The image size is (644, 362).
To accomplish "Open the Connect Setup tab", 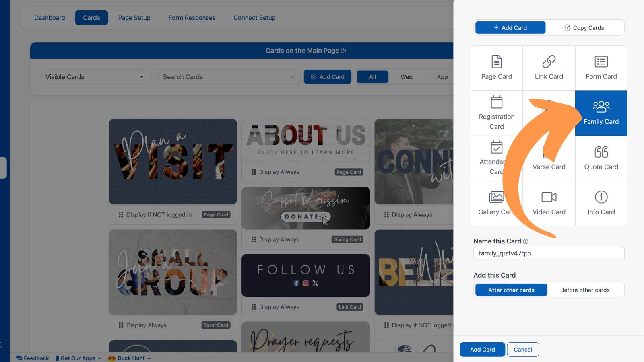I will pyautogui.click(x=254, y=18).
